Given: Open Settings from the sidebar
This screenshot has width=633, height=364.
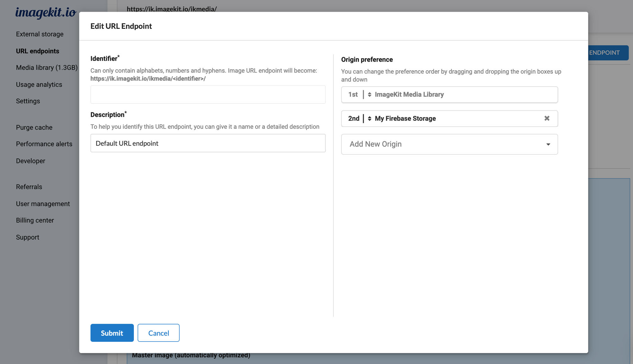Looking at the screenshot, I should click(28, 101).
